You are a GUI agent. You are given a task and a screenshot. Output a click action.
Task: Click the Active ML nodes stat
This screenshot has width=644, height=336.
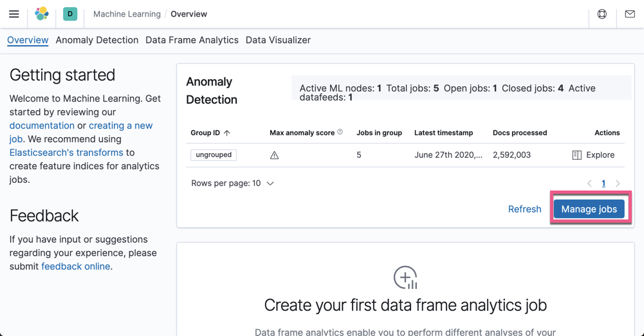340,88
